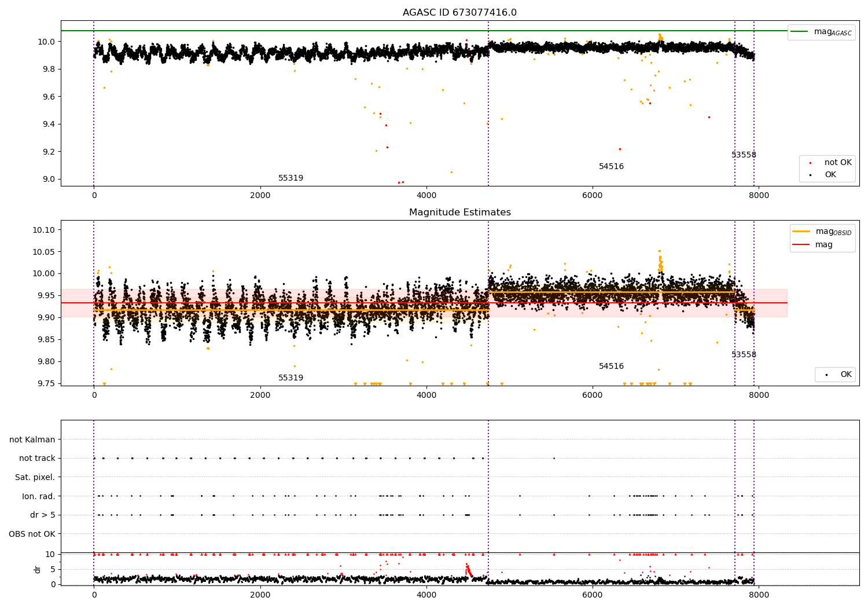Viewport: 868px width, 608px height.
Task: Click the 'OBS not OK' row label
Action: coord(32,534)
